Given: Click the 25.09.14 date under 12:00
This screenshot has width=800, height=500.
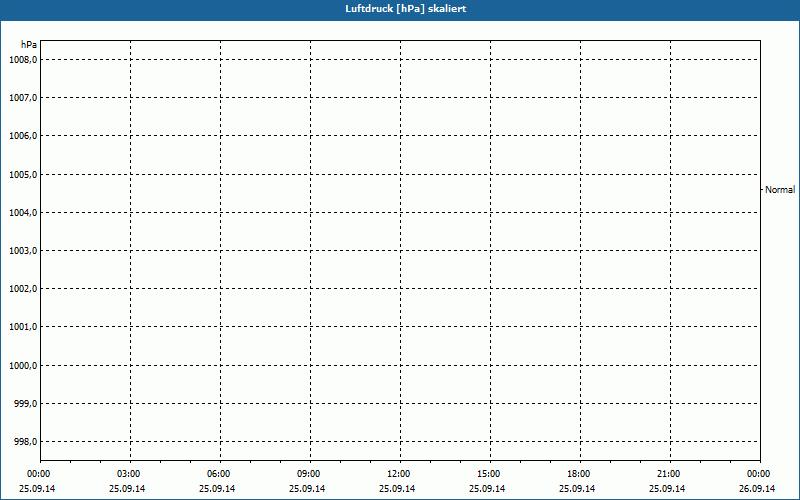Looking at the screenshot, I should pos(397,489).
